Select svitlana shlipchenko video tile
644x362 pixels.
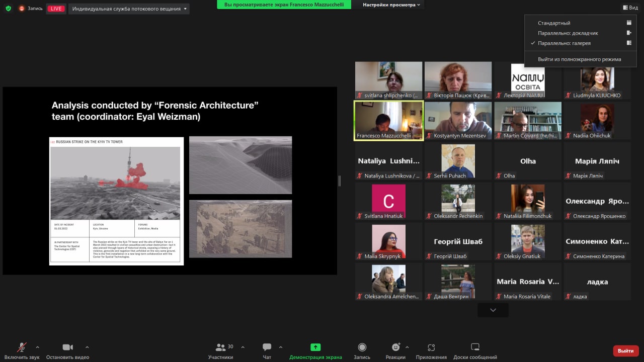tap(388, 80)
